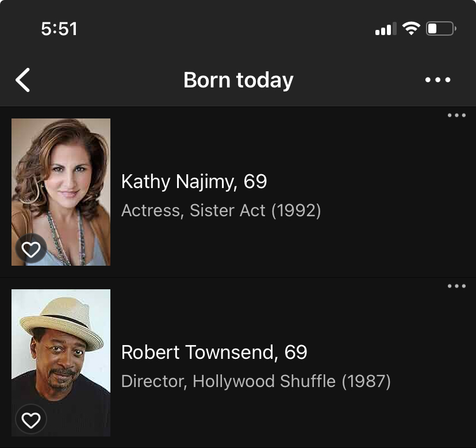Open more options for Robert Townsend
The width and height of the screenshot is (476, 448).
coord(456,286)
